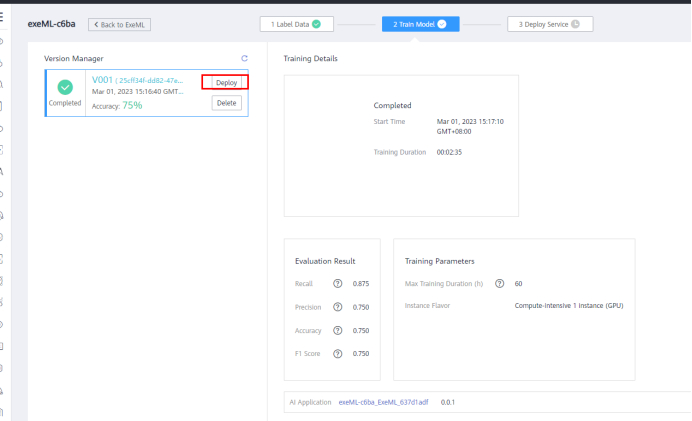Click the green Completed status checkmark icon
The width and height of the screenshot is (692, 421).
tap(65, 90)
